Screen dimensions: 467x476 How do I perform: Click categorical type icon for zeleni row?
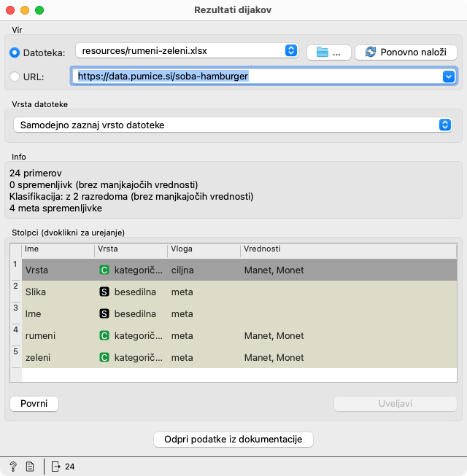click(104, 358)
